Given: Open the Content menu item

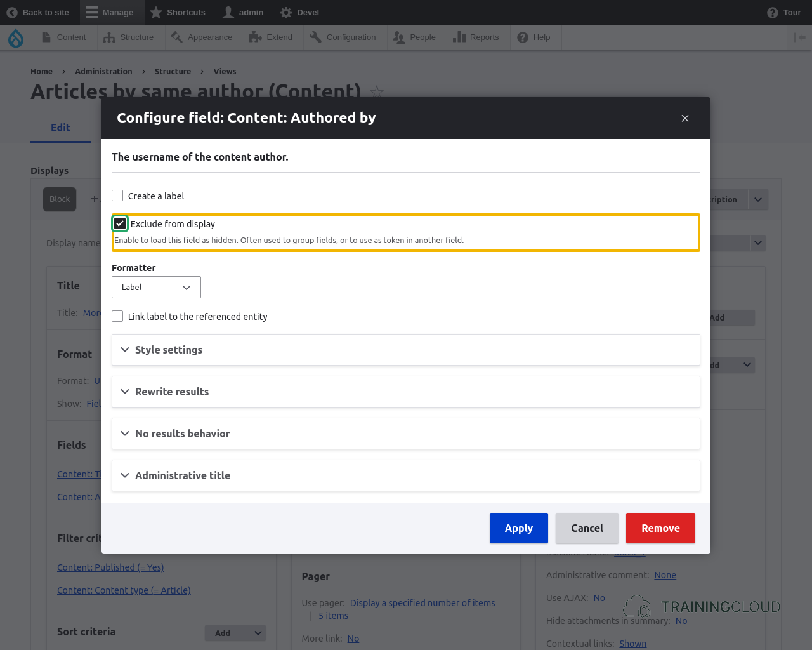Looking at the screenshot, I should tap(65, 37).
